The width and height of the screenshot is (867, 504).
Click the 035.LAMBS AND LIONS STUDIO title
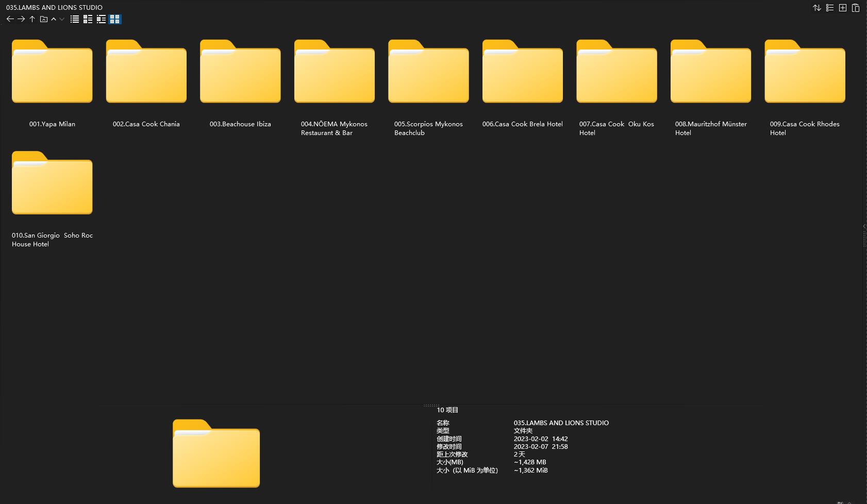tap(54, 7)
